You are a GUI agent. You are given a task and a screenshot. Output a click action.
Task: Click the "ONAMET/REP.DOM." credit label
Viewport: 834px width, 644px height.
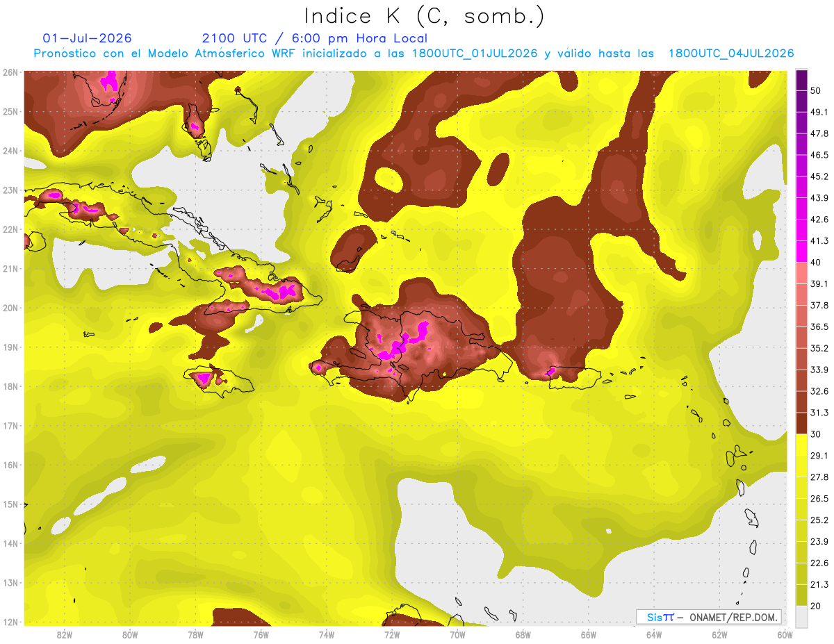(734, 617)
